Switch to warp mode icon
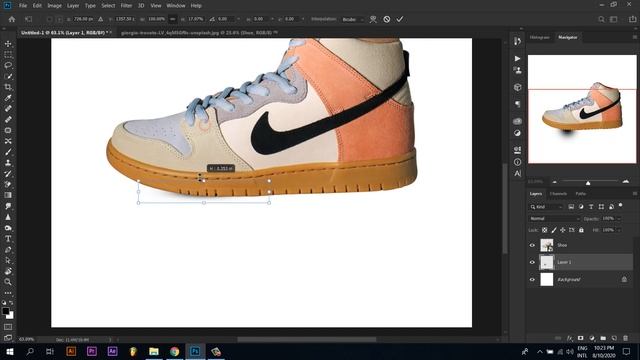This screenshot has height=360, width=640. click(373, 19)
